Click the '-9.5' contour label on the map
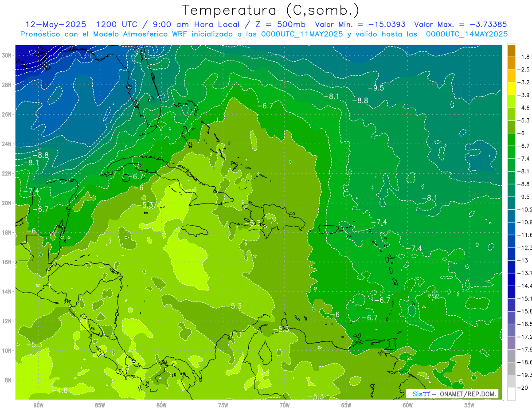The image size is (532, 411). point(376,88)
